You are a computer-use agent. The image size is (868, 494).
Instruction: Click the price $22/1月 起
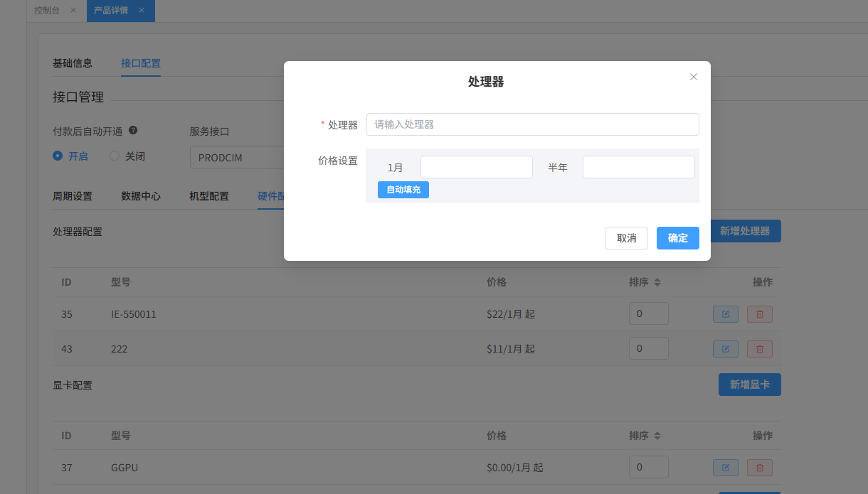511,314
